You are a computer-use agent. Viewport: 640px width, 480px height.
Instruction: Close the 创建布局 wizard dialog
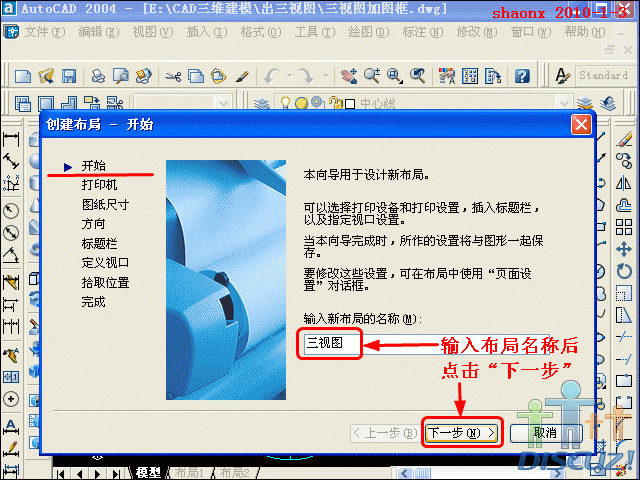[581, 124]
